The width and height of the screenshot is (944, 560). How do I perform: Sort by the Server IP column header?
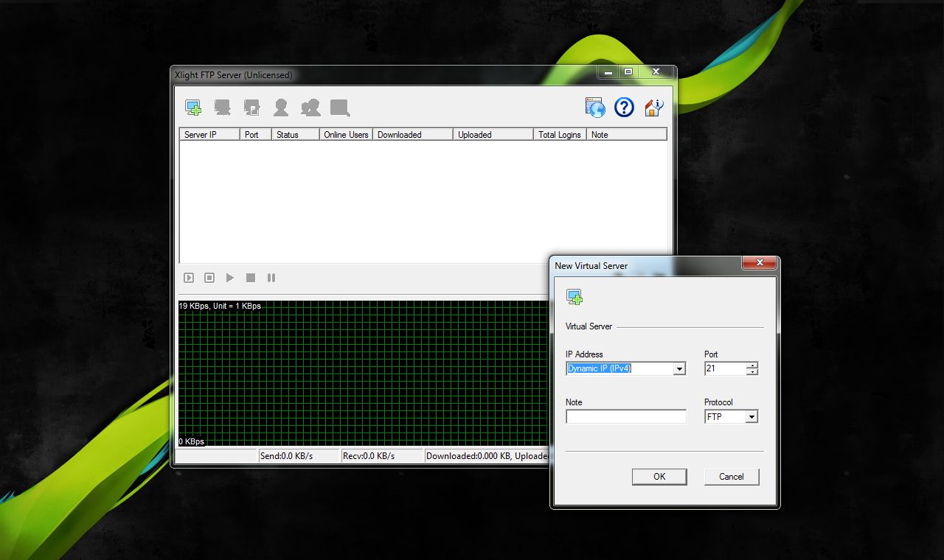point(209,135)
